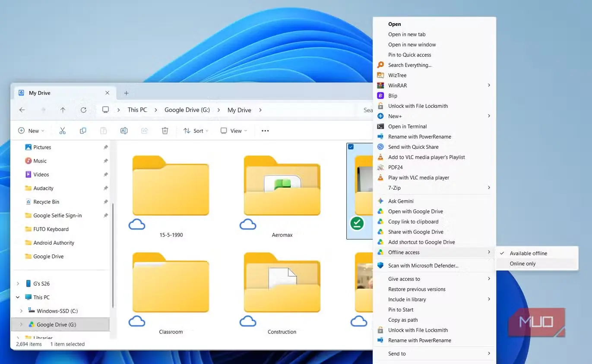Screen dimensions: 592x364
Task: Toggle pin for Audacity in Quick access
Action: pos(105,188)
